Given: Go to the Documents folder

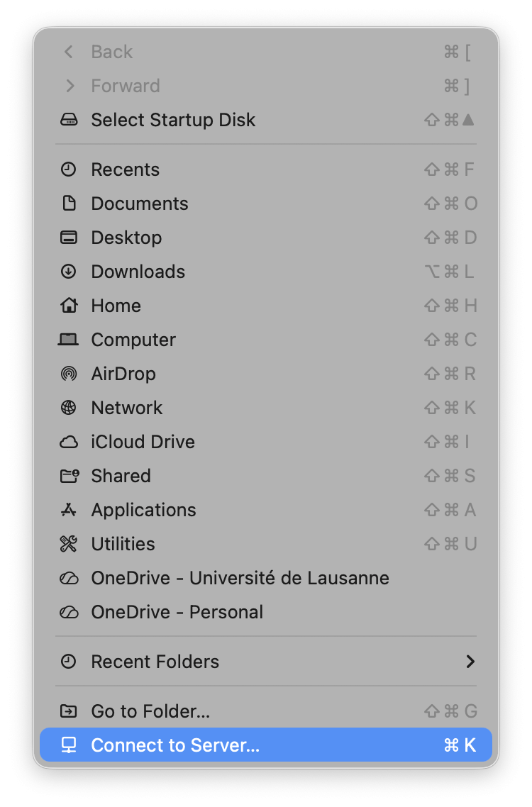Looking at the screenshot, I should [140, 204].
